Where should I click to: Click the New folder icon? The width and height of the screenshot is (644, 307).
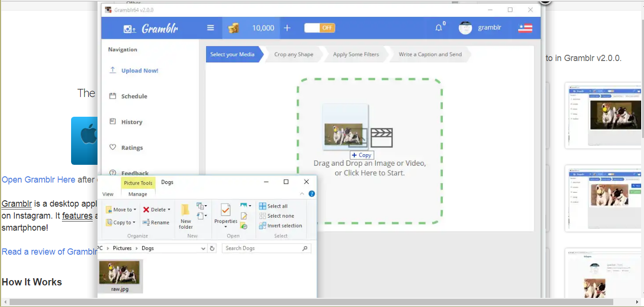(185, 216)
